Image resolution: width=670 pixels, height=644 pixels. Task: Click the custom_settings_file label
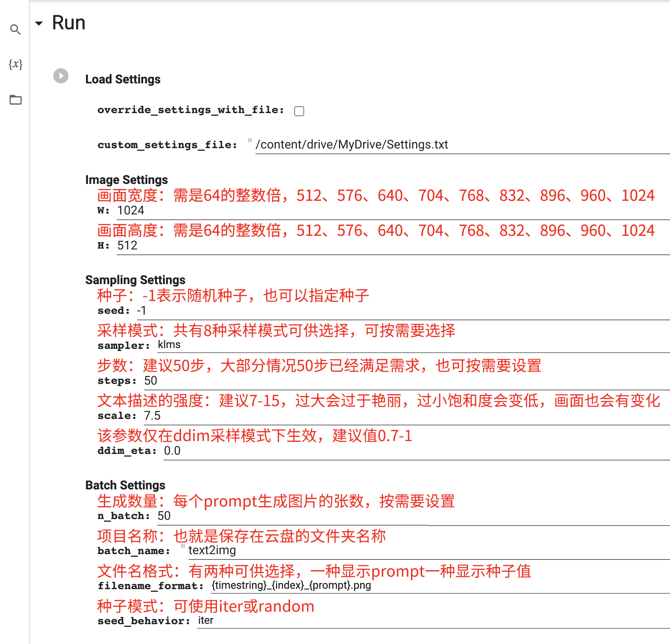(167, 145)
